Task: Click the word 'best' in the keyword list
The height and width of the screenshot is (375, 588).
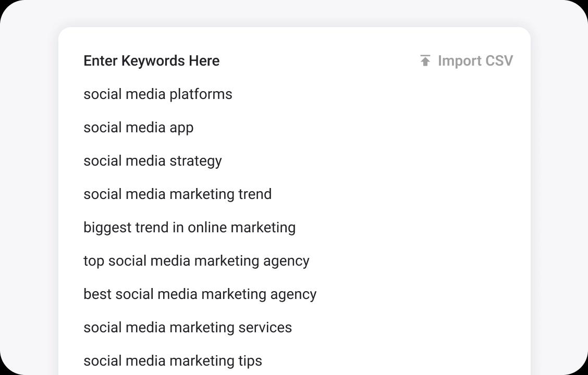Action: [97, 294]
